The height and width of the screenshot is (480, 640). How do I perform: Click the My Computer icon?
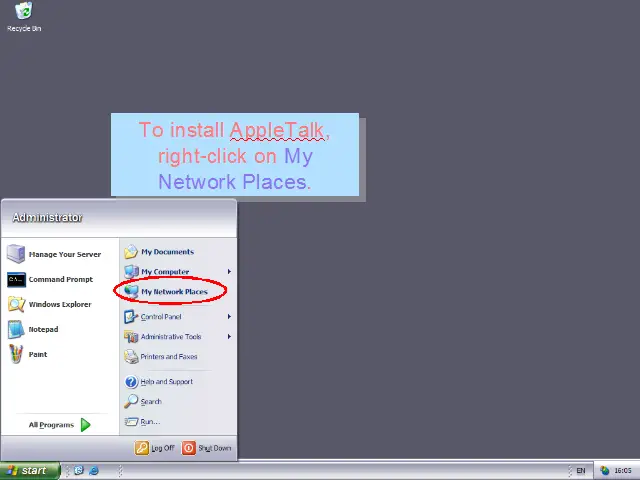(x=131, y=271)
